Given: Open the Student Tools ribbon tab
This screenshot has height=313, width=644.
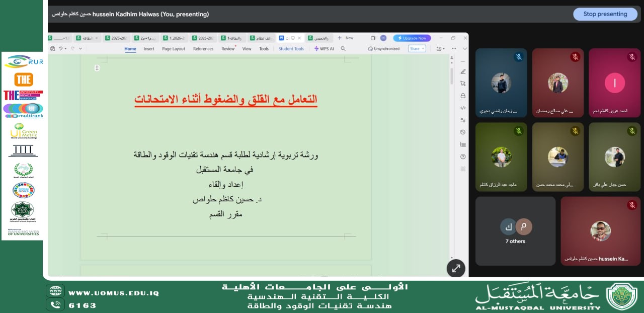Looking at the screenshot, I should click(291, 48).
